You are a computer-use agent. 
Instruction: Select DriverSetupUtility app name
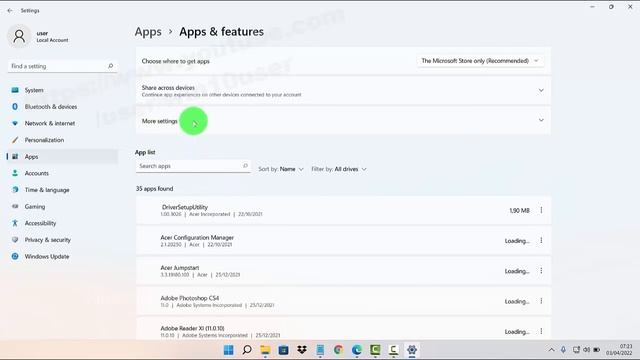184,207
